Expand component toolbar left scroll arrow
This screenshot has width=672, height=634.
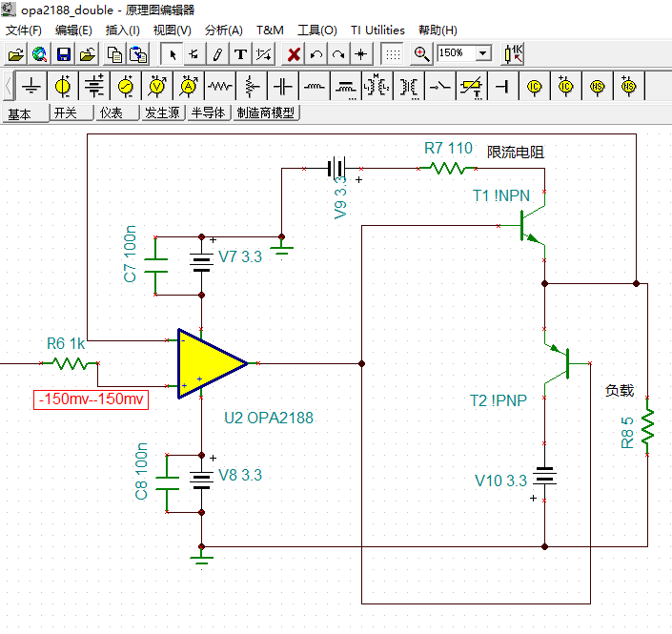(x=9, y=87)
